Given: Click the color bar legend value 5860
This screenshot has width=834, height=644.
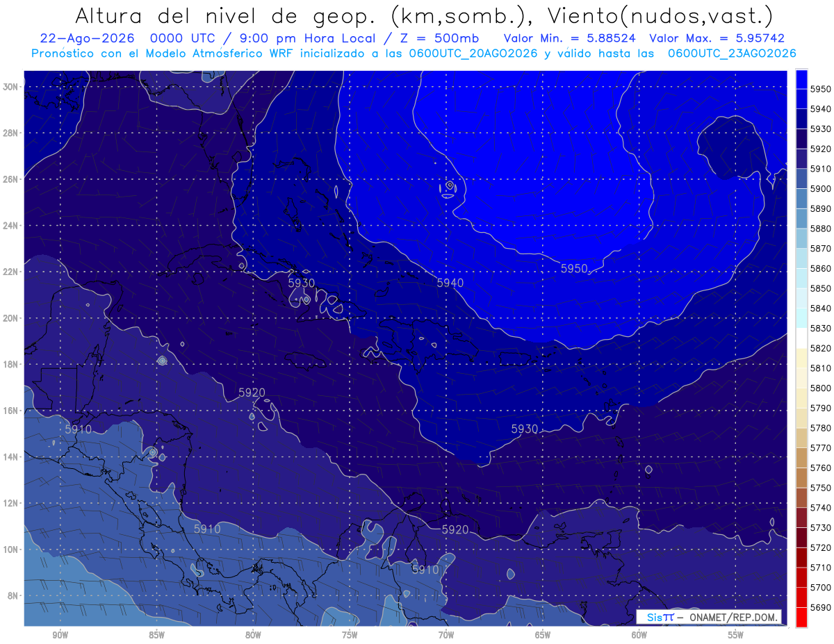Looking at the screenshot, I should [x=821, y=268].
